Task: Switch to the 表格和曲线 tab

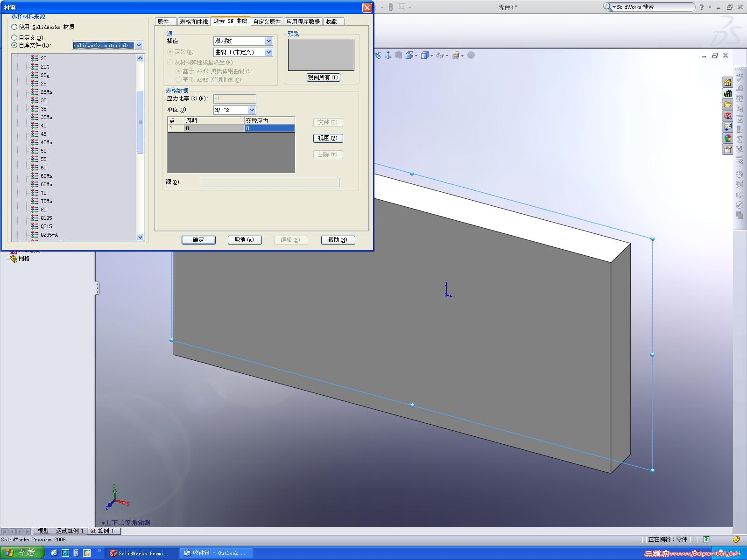Action: 194,21
